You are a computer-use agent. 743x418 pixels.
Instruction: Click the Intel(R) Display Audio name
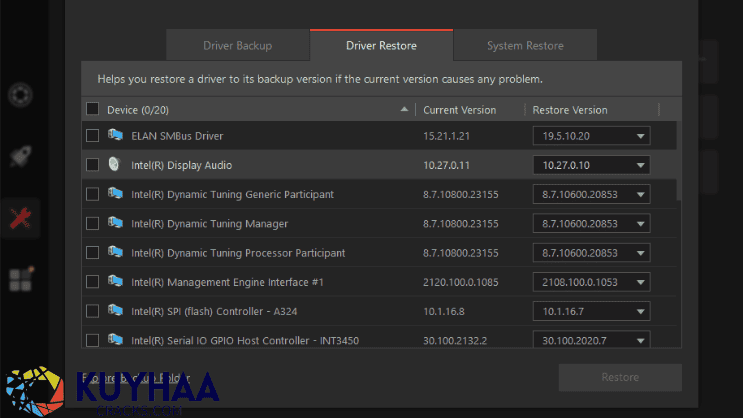tap(181, 165)
